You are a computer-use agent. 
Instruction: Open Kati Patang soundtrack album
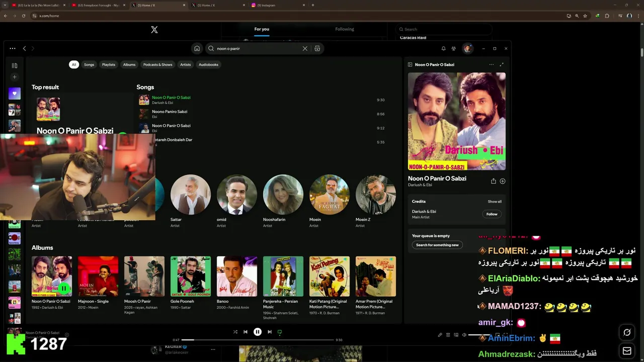[330, 285]
